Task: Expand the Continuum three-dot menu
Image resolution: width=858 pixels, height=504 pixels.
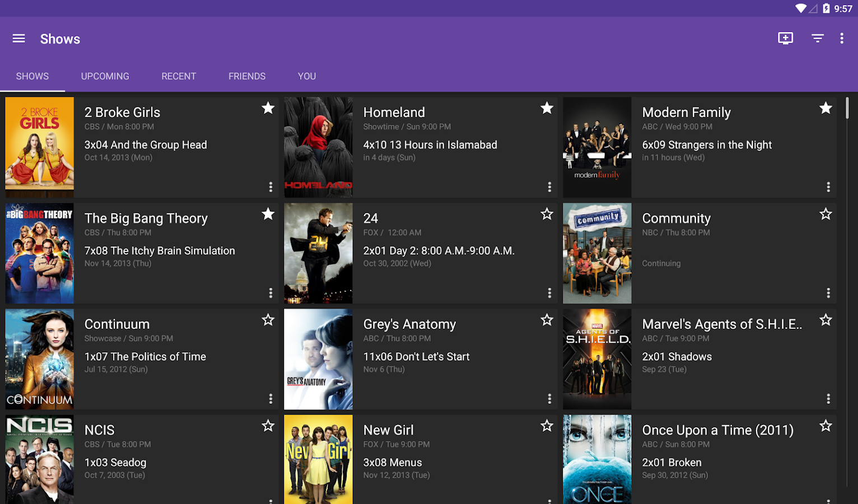Action: (x=271, y=399)
